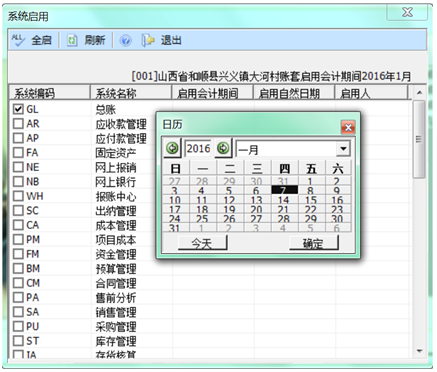
Task: Open the help question-mark icon
Action: [x=126, y=41]
